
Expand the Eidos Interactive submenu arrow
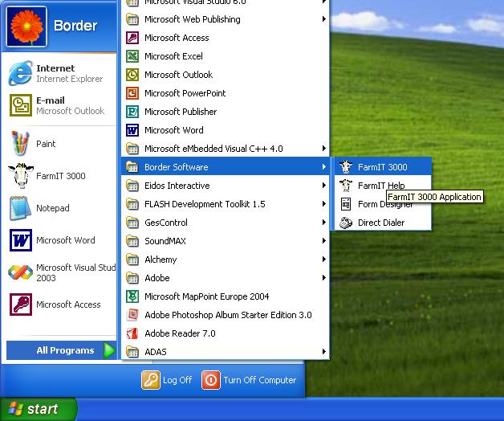[x=324, y=186]
